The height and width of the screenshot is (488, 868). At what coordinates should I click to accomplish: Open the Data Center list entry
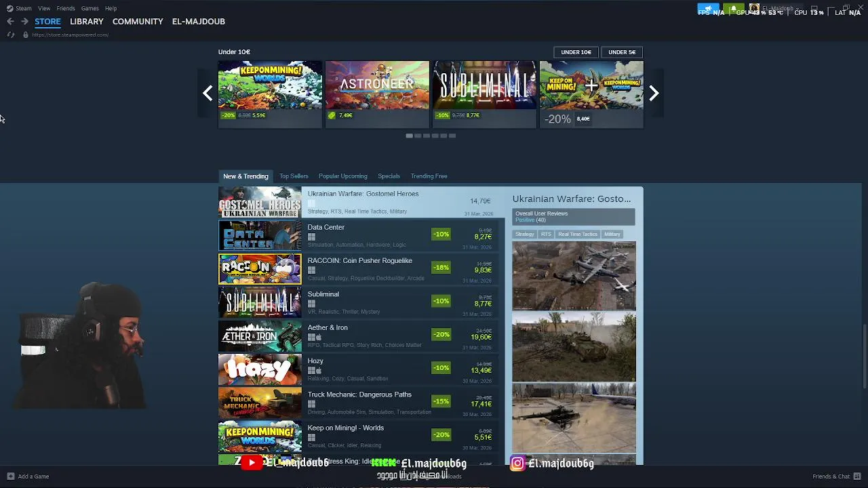[358, 236]
